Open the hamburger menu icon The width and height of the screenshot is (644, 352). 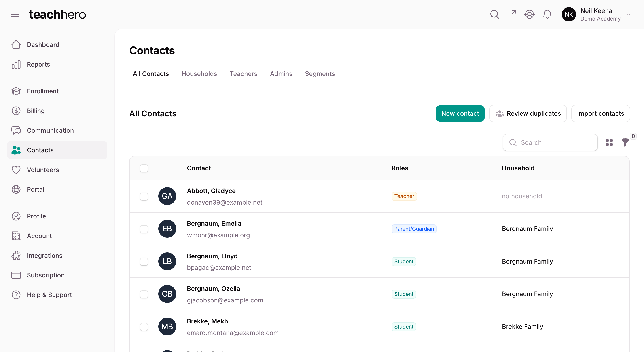click(x=15, y=15)
